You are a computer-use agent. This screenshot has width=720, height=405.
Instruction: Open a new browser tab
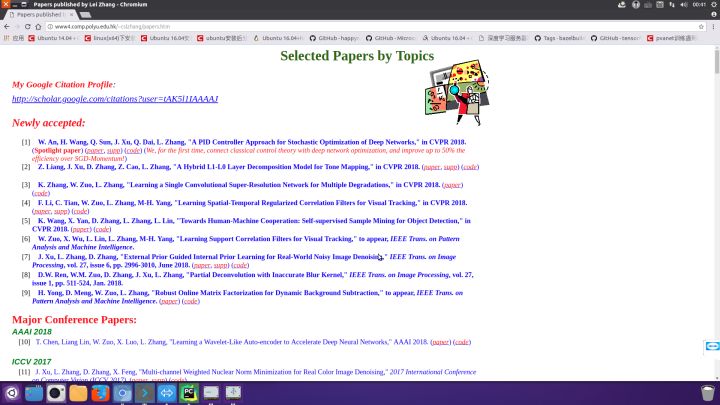pyautogui.click(x=85, y=15)
